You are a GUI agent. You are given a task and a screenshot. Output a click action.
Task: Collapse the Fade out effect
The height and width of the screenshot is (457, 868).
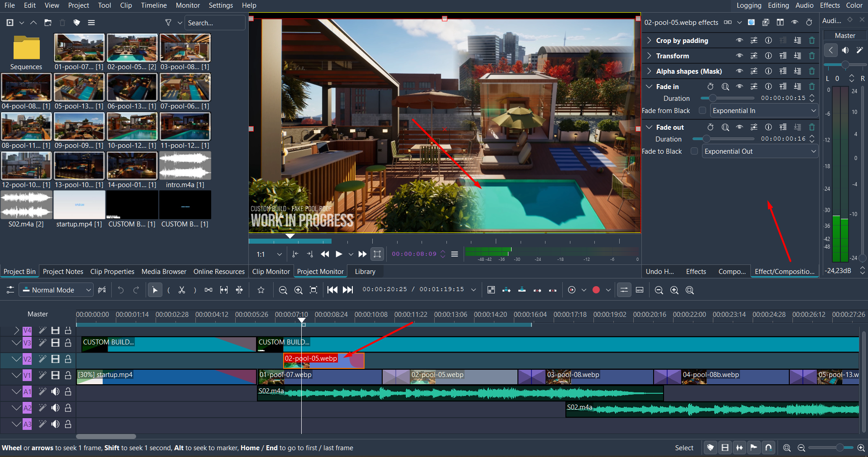coord(649,127)
